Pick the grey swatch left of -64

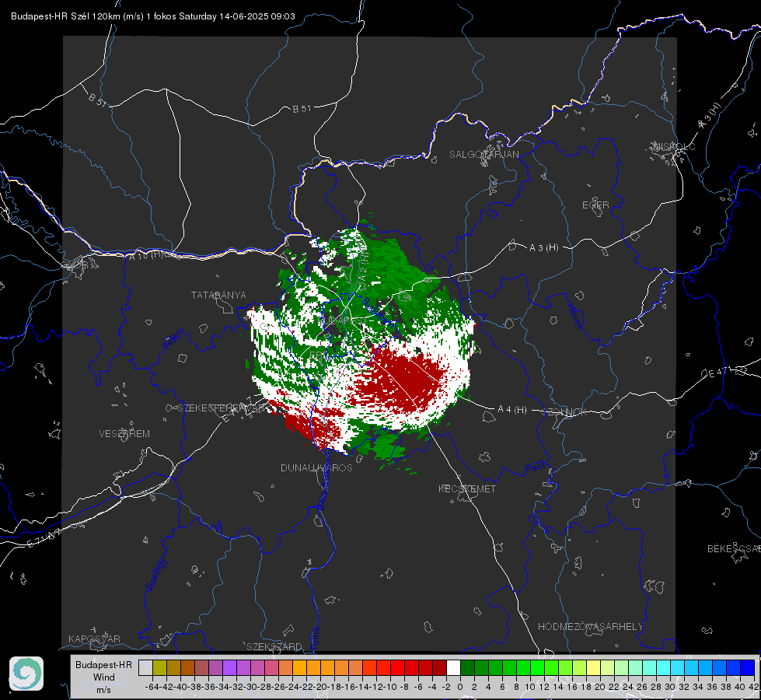145,667
